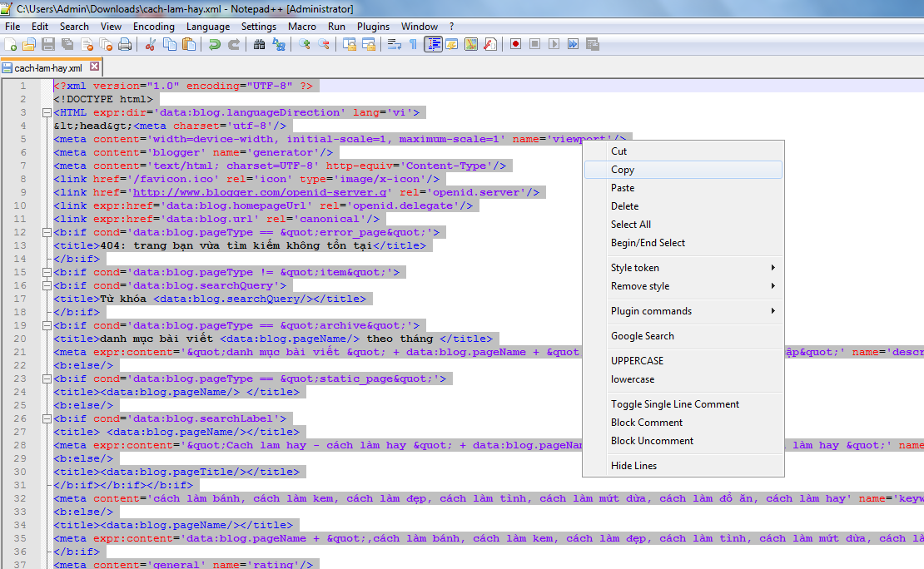Open the Edit menu
This screenshot has height=569, width=924.
pos(40,27)
